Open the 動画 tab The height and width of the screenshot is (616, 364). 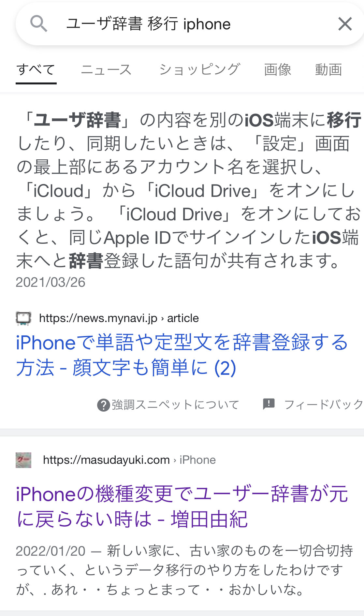pyautogui.click(x=328, y=69)
